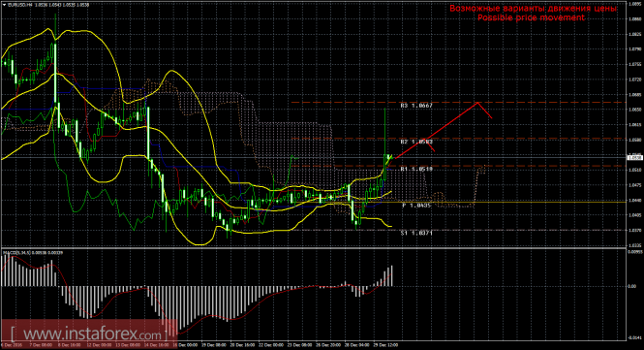Select the S1 1.0371 support level label
The image size is (644, 350).
(416, 233)
